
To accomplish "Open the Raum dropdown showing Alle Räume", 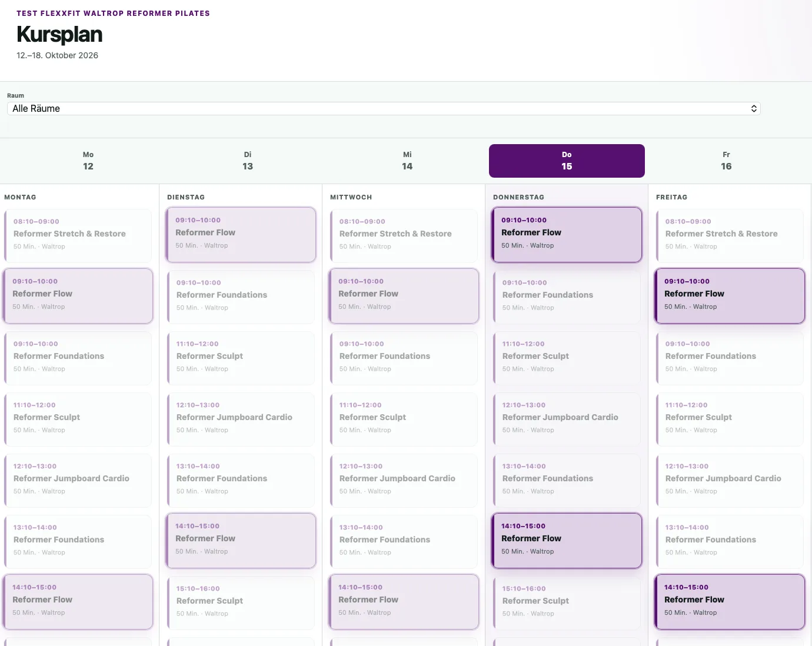I will [x=384, y=108].
